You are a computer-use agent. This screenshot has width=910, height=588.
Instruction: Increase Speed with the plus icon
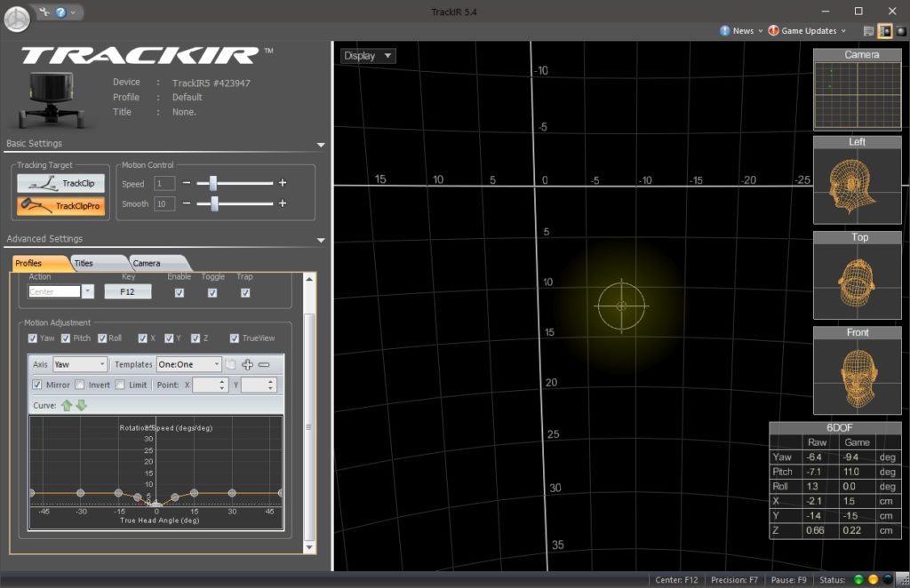point(283,183)
